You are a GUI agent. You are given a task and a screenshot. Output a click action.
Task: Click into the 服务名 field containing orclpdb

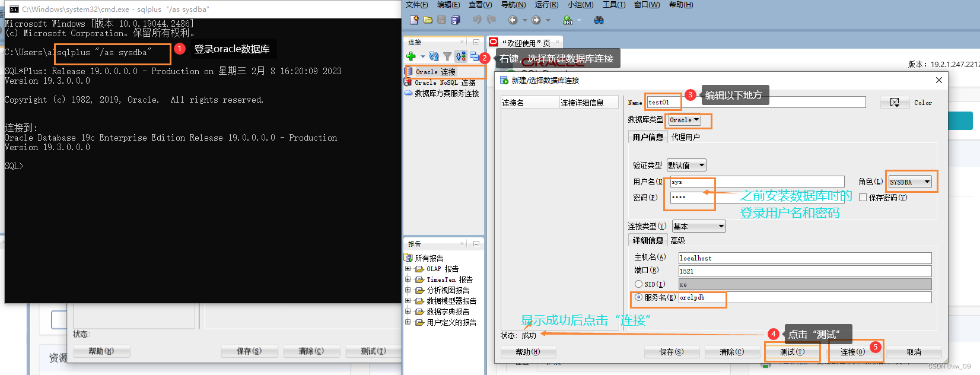click(805, 297)
